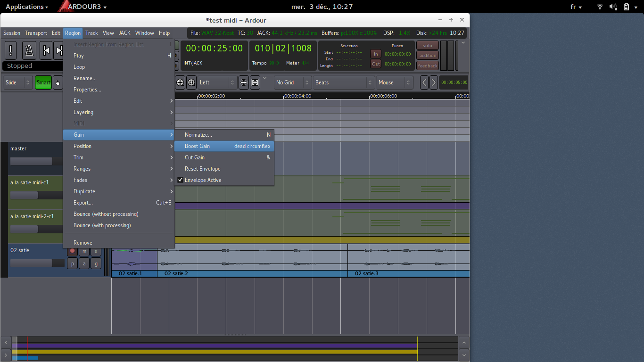Arm record on the 02 satie track
644x362 pixels.
(x=72, y=251)
